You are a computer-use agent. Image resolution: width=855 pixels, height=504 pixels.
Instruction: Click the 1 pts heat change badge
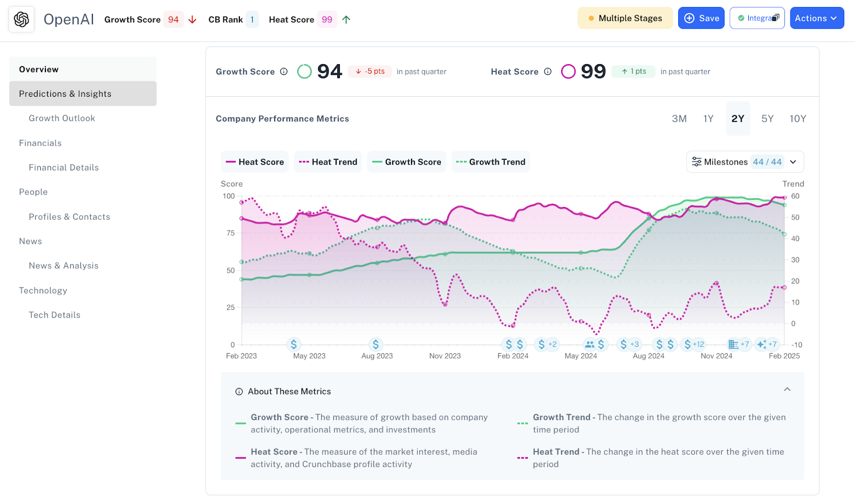tap(634, 72)
